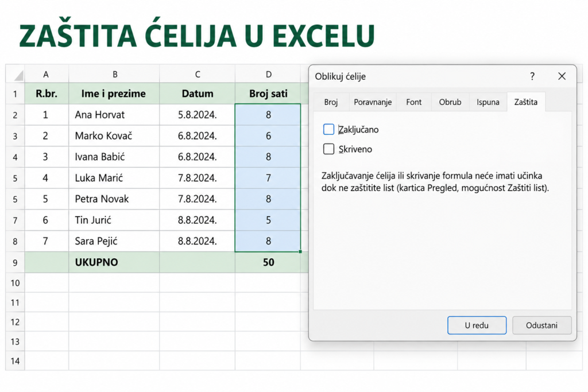Open the Obrub tab

click(450, 102)
